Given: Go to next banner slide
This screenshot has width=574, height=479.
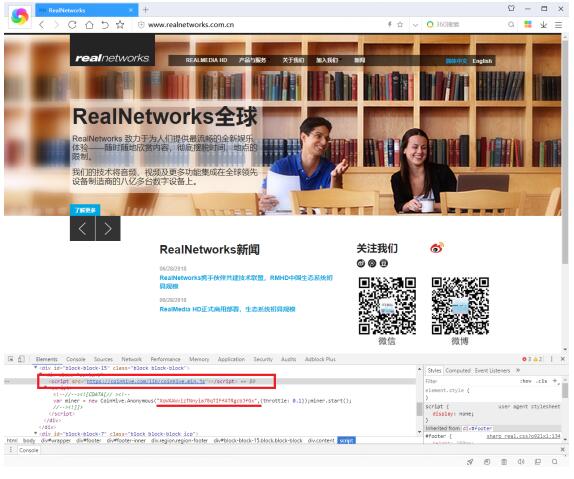Looking at the screenshot, I should click(108, 229).
